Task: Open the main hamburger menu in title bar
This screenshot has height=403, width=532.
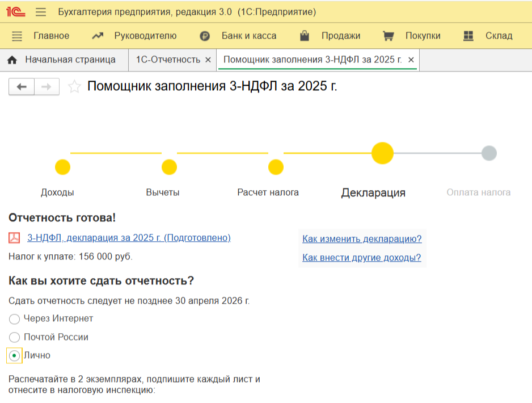Action: [x=41, y=12]
